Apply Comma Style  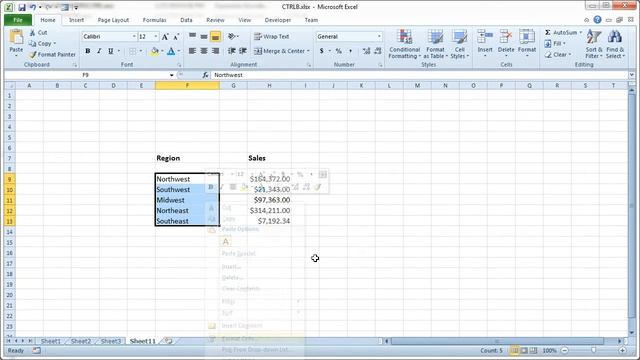click(x=350, y=51)
